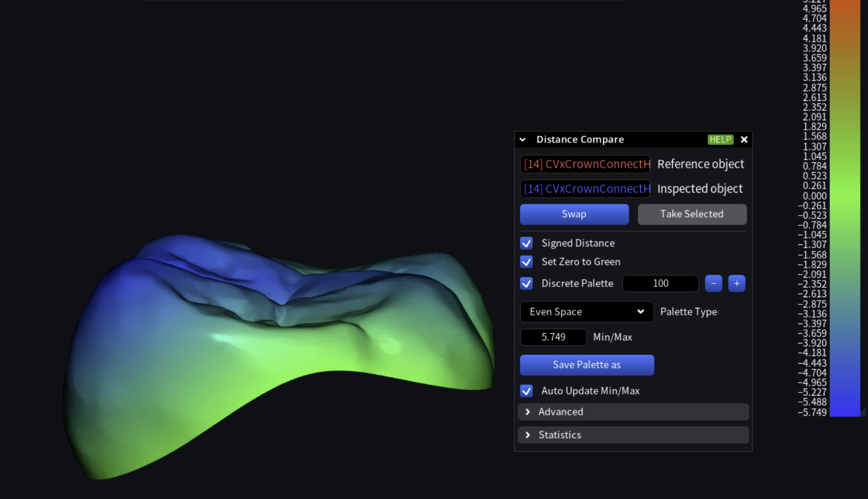Turn off Auto Update Min/Max
The width and height of the screenshot is (868, 499).
526,391
